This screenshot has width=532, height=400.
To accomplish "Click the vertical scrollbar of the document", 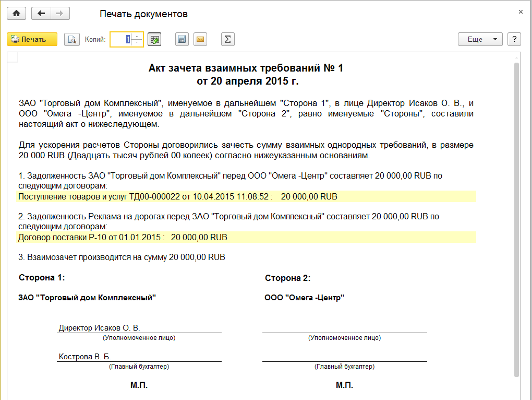I will click(x=516, y=220).
